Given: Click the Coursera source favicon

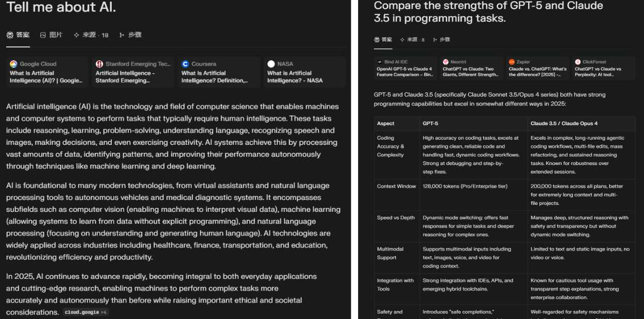Looking at the screenshot, I should (x=185, y=64).
